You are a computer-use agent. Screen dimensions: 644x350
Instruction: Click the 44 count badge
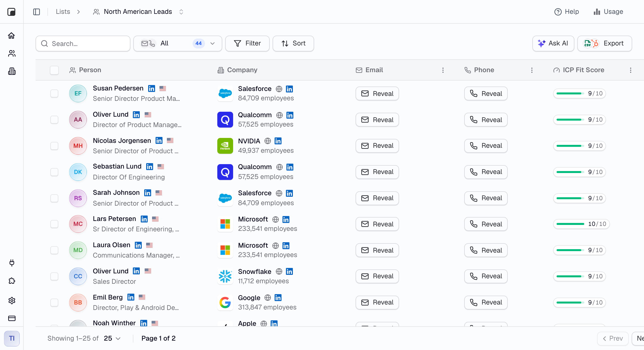199,44
